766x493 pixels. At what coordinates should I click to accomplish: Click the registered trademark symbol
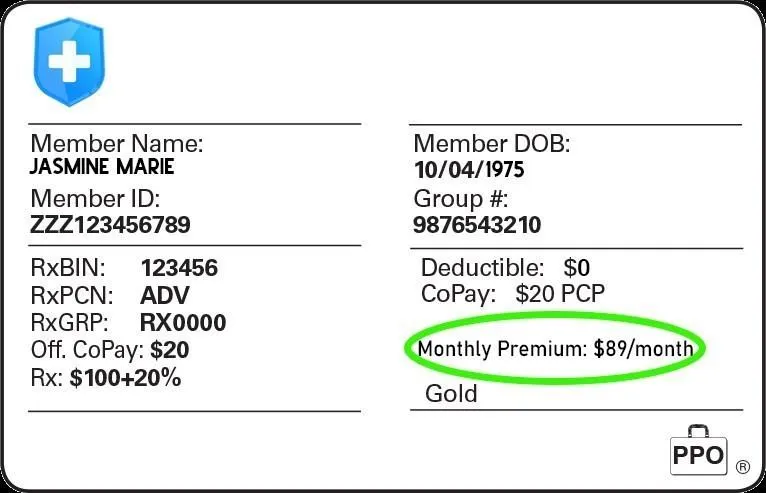[743, 467]
